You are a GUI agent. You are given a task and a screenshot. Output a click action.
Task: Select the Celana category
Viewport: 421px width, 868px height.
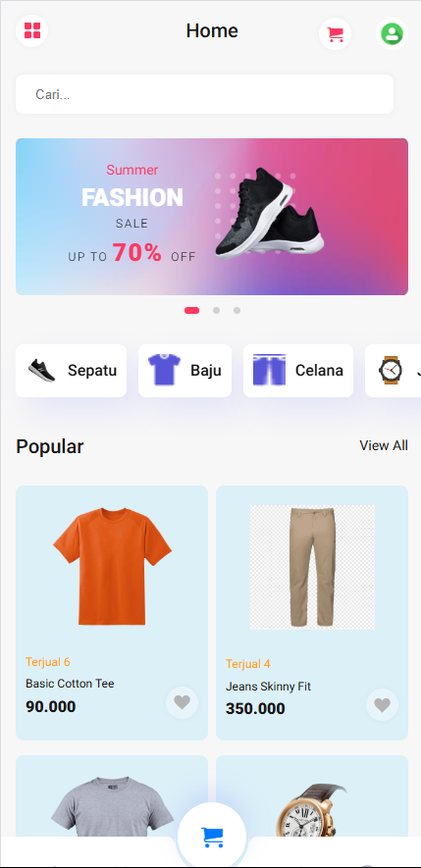298,371
